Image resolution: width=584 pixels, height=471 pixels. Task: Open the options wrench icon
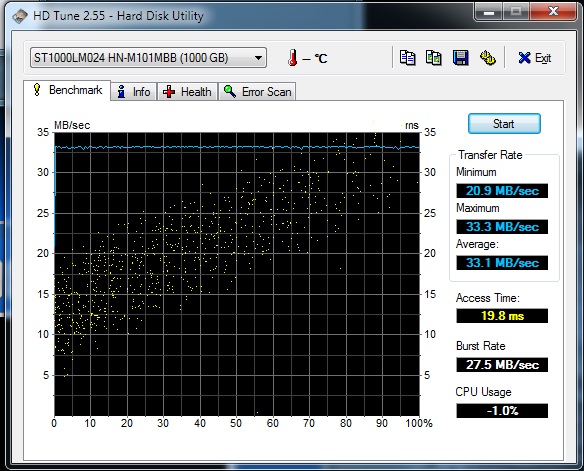[488, 58]
